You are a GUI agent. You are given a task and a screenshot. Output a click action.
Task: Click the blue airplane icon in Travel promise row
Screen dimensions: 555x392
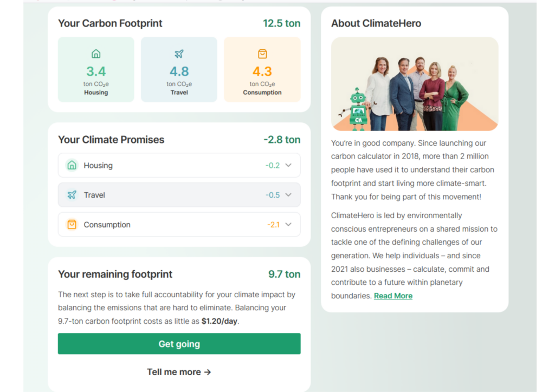point(72,195)
